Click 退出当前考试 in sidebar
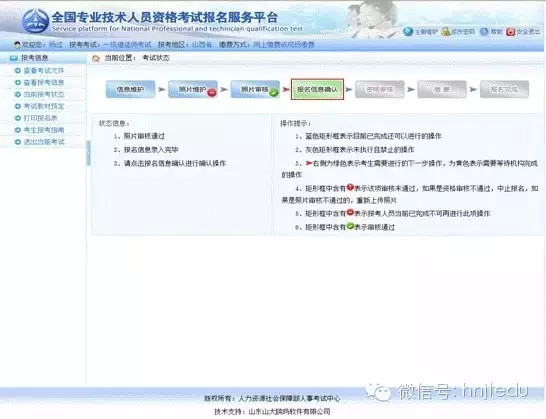Image resolution: width=546 pixels, height=419 pixels. [x=44, y=142]
